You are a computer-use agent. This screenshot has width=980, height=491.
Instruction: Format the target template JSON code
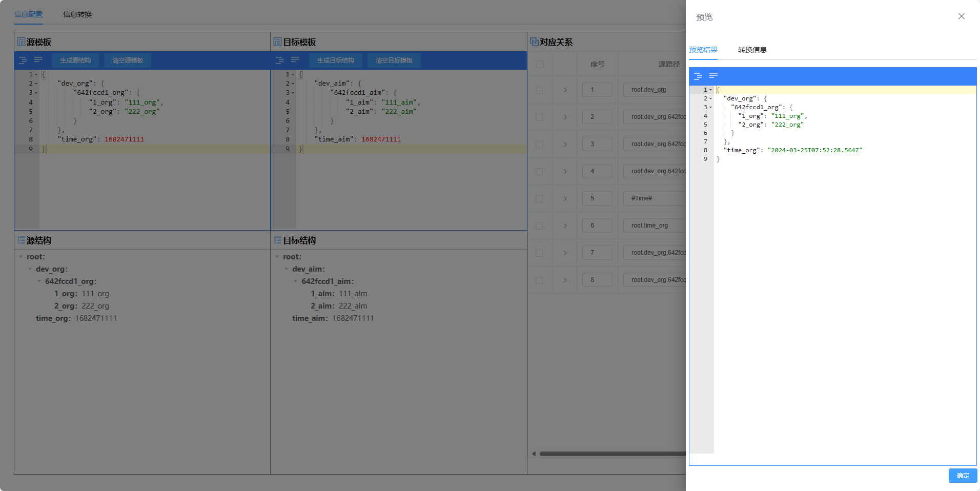coord(279,60)
